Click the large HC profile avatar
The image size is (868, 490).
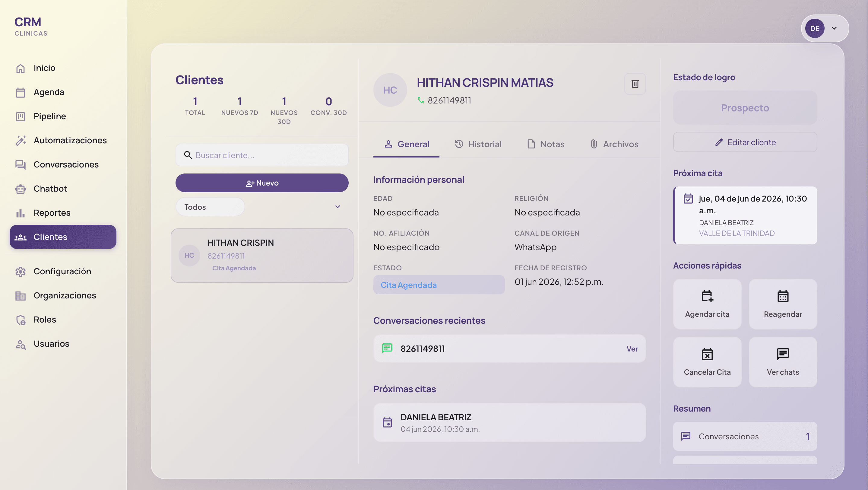pyautogui.click(x=390, y=90)
